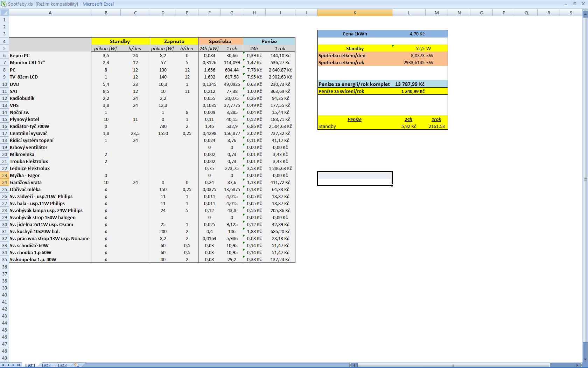Screen dimensions: 588x368
Task: Jump to last sheet with navigation arrow
Action: click(x=18, y=365)
